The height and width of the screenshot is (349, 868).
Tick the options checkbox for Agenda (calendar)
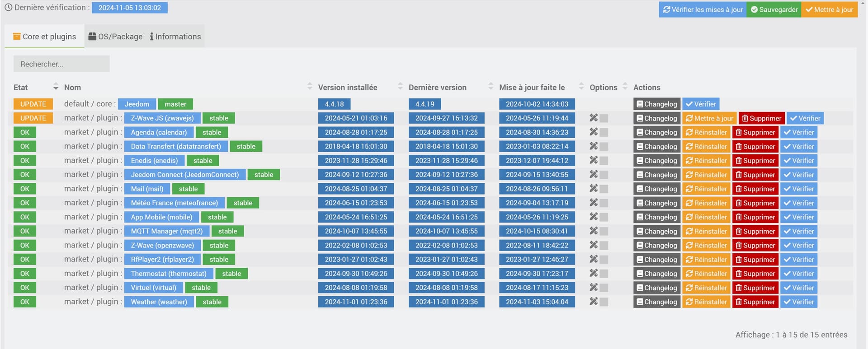pyautogui.click(x=604, y=132)
